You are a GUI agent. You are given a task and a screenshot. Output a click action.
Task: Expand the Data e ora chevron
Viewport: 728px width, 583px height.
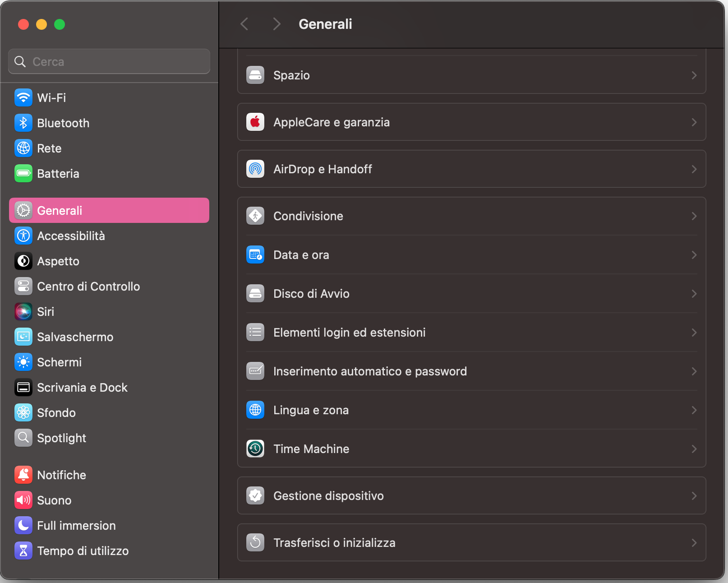click(694, 254)
